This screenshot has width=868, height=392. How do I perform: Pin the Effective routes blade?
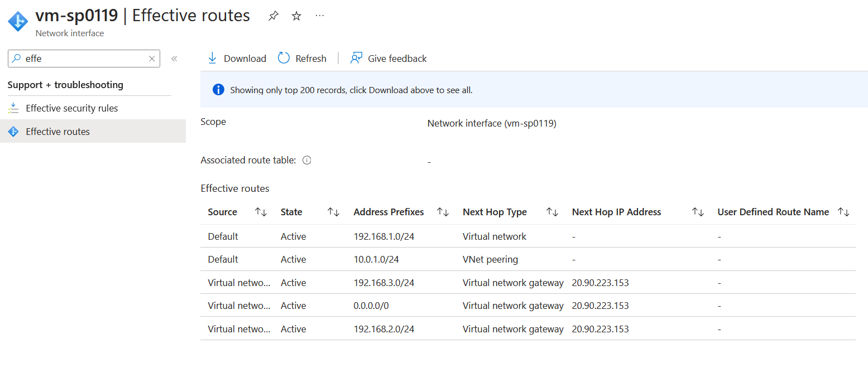273,16
